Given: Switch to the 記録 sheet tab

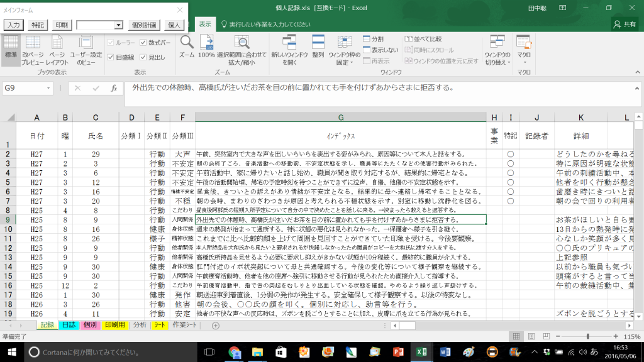Looking at the screenshot, I should (47, 325).
